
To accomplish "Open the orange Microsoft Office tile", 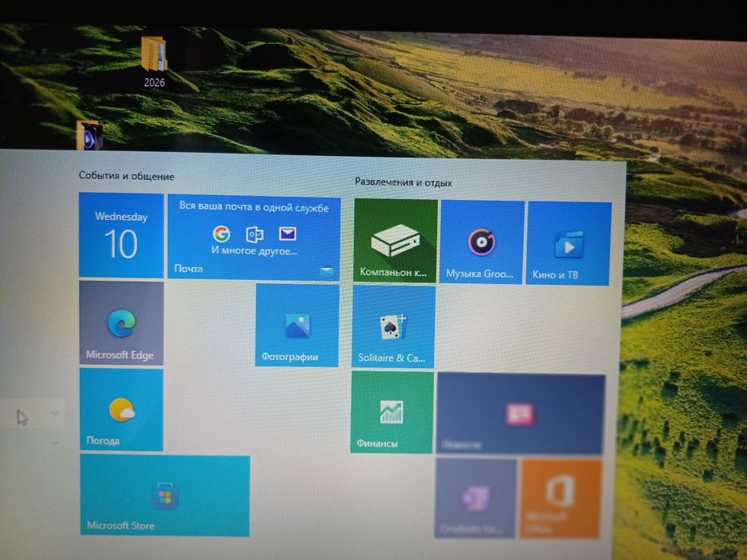I will [x=560, y=498].
